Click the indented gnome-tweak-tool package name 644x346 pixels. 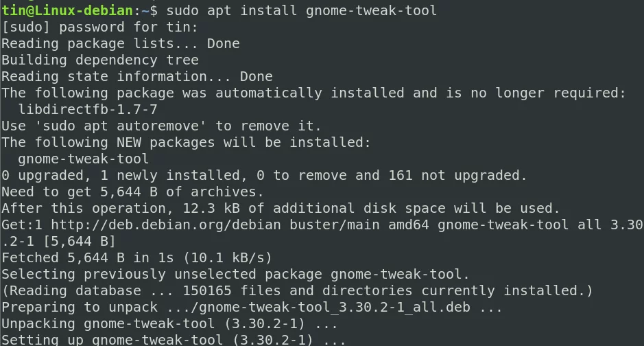click(x=84, y=159)
